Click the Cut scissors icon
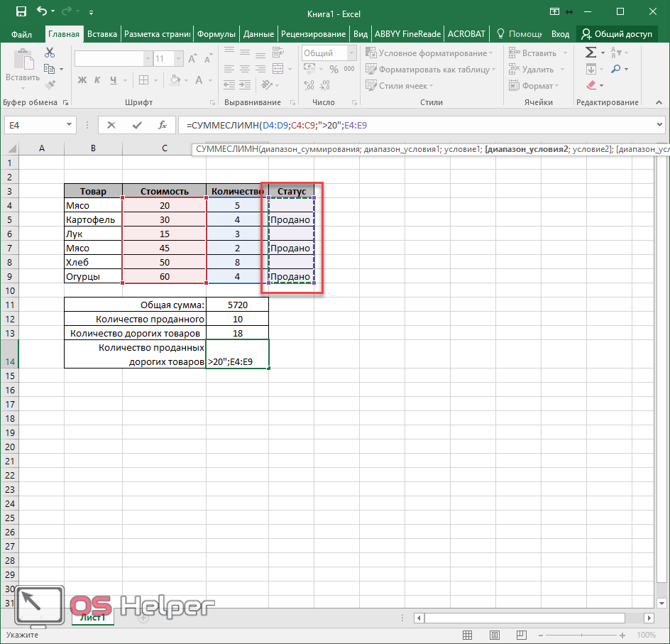The image size is (670, 644). pyautogui.click(x=50, y=53)
